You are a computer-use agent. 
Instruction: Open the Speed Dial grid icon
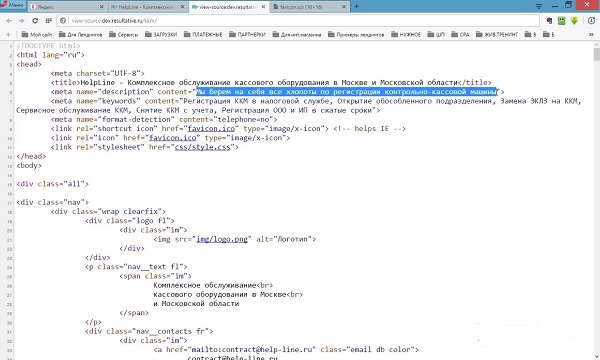tap(49, 21)
